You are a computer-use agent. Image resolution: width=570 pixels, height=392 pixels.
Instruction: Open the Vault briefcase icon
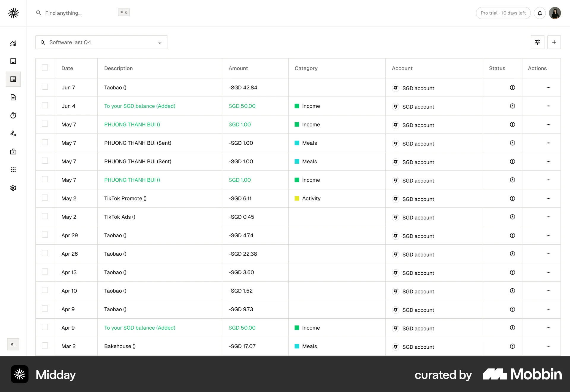[x=13, y=151]
